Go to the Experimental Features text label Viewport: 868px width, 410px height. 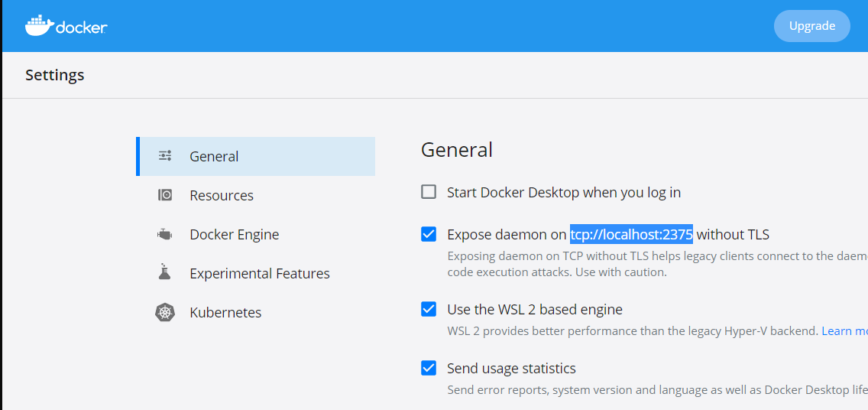click(260, 273)
